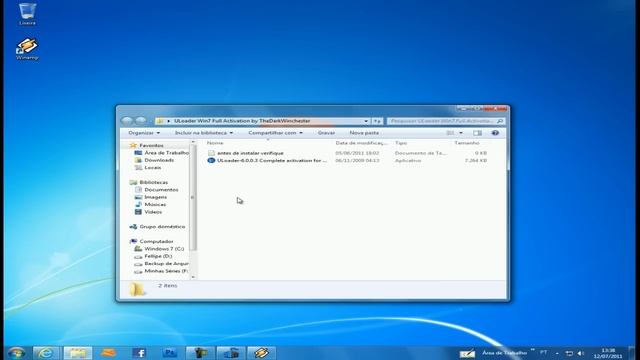The height and width of the screenshot is (360, 640).
Task: Click the change view icon
Action: (450, 133)
